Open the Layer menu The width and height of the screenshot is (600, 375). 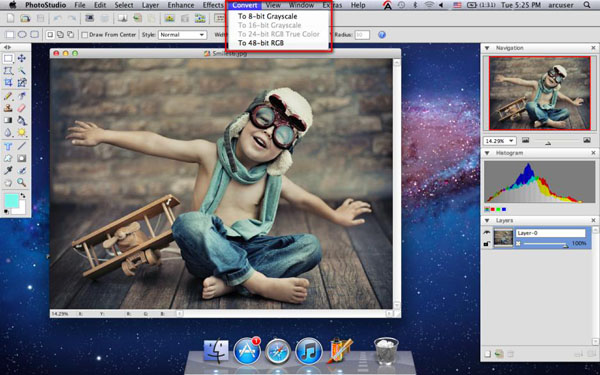pos(150,5)
